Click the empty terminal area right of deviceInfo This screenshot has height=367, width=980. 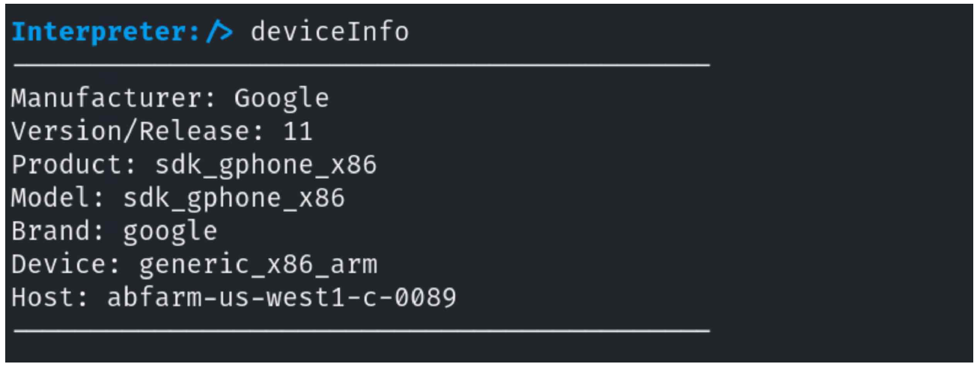(x=674, y=33)
